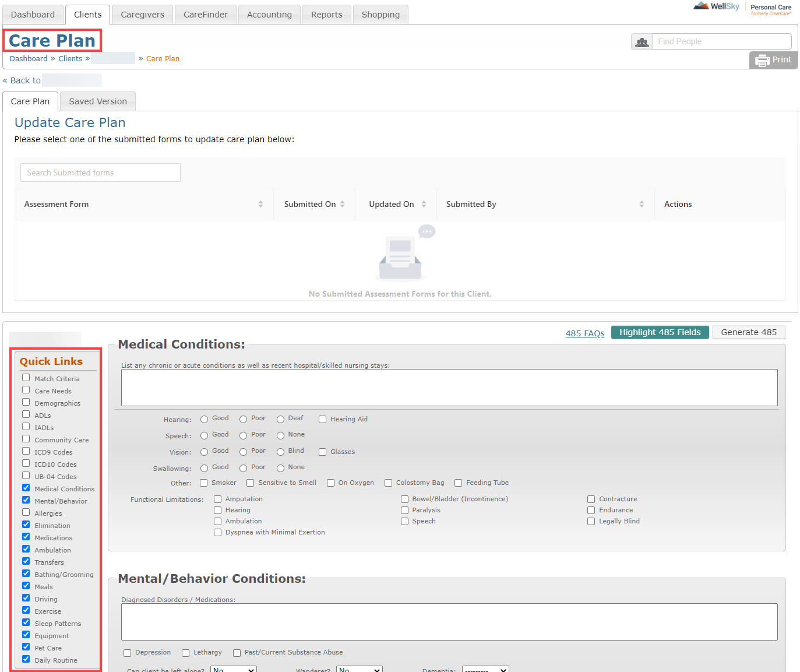Open the 485 FAQs link
Screen dimensions: 800x672
tap(584, 333)
